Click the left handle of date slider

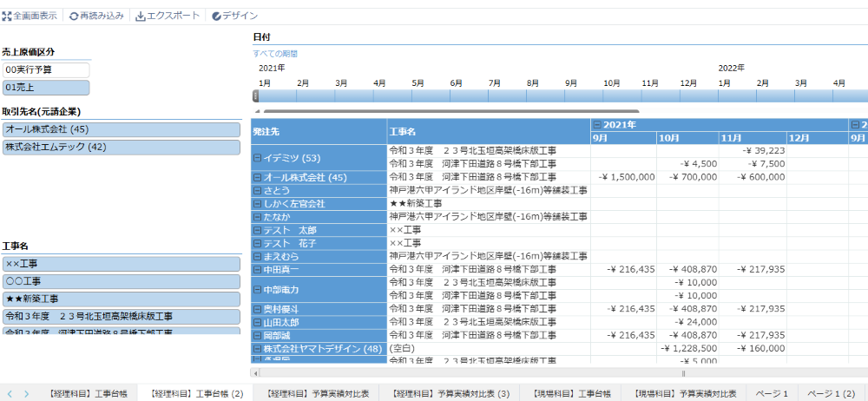pyautogui.click(x=256, y=95)
